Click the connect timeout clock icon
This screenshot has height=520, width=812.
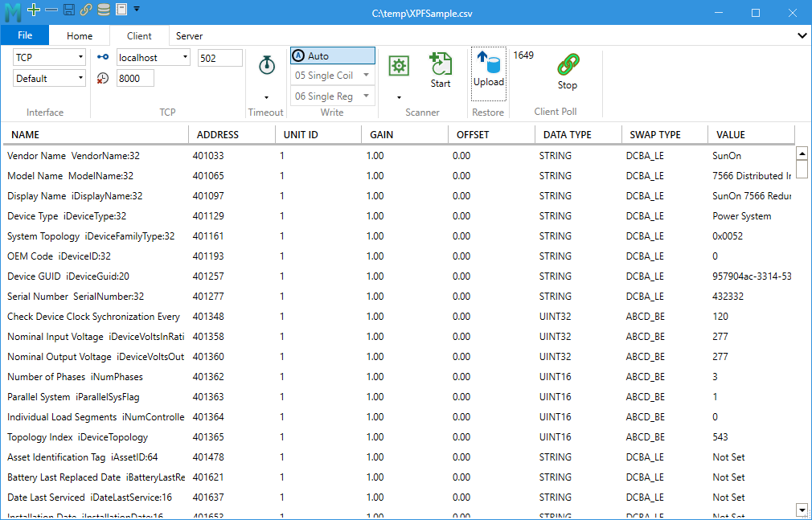103,78
